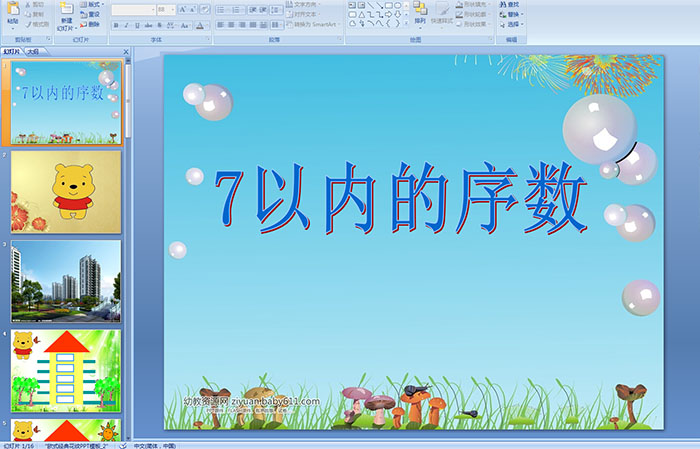This screenshot has height=449, width=700.
Task: Open Paragraph dialog launcher
Action: pos(340,39)
